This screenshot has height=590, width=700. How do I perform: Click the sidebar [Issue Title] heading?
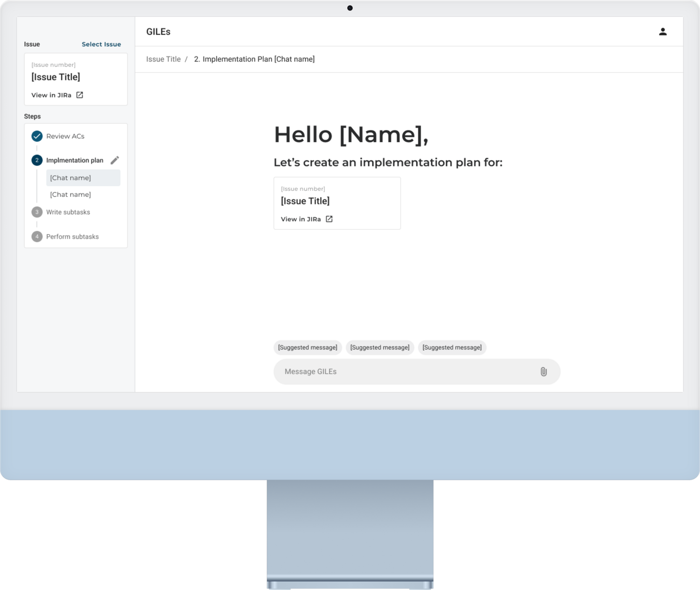click(56, 77)
